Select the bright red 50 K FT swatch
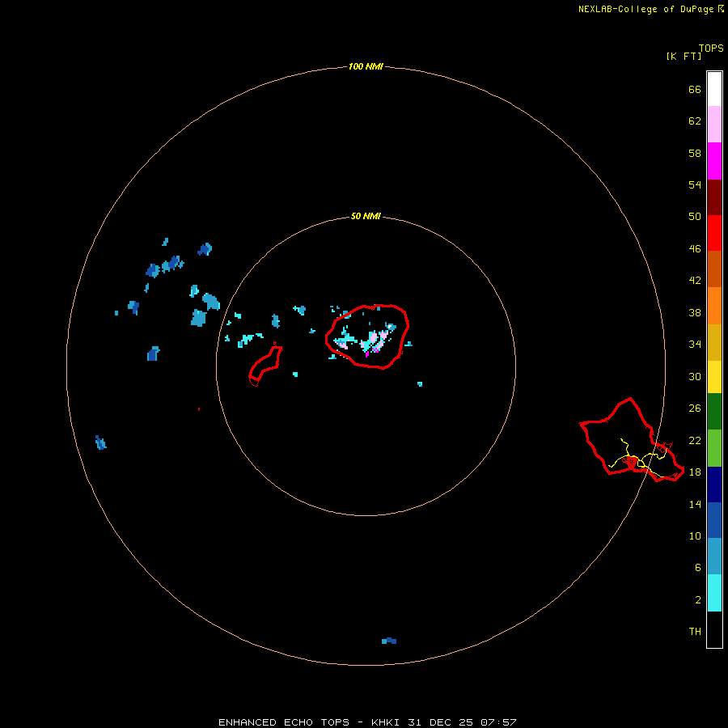This screenshot has height=728, width=728. coord(714,233)
